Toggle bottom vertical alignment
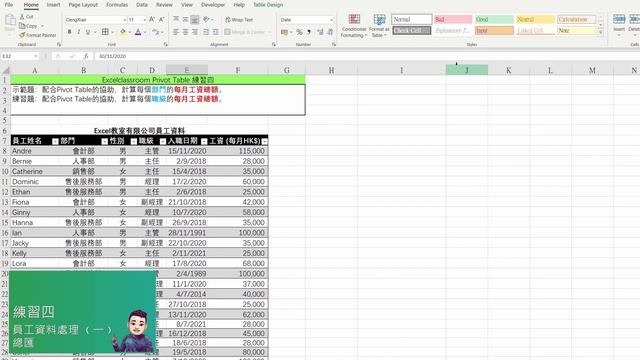The height and width of the screenshot is (360, 640). [195, 19]
